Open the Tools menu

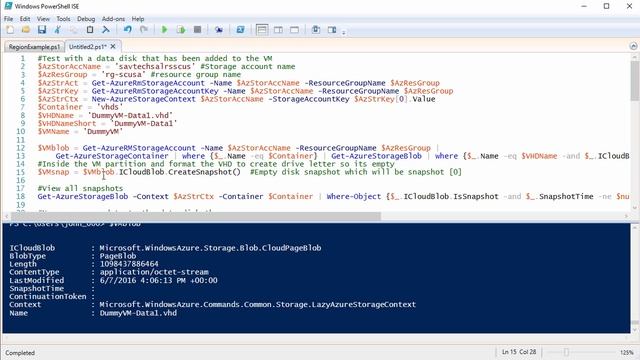[63, 19]
